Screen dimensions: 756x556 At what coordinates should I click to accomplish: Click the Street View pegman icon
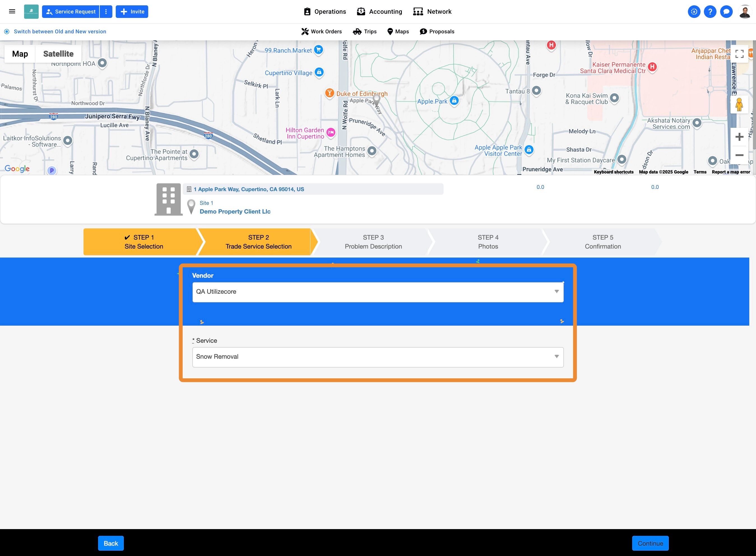[739, 105]
